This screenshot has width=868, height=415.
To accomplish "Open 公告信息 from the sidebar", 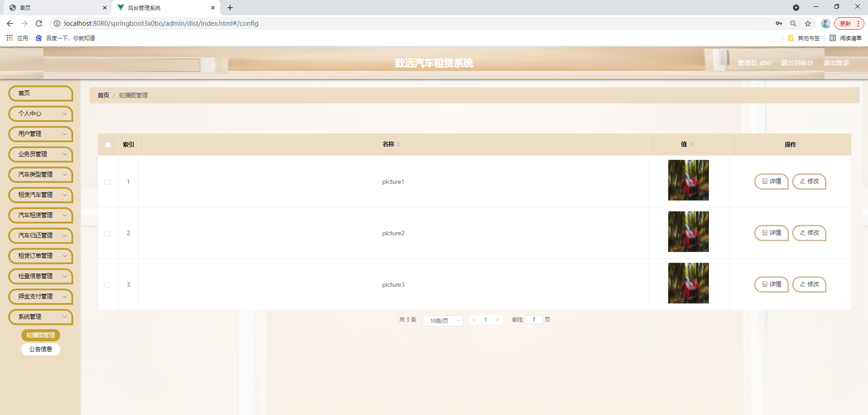I will pos(40,349).
